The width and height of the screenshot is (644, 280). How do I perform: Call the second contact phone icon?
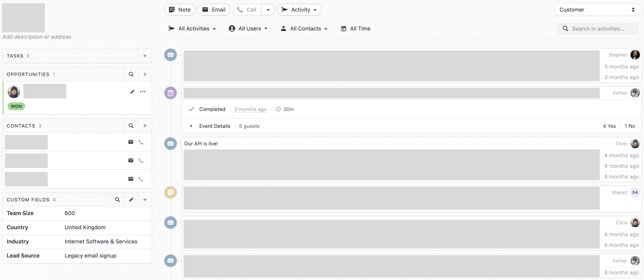tap(141, 160)
